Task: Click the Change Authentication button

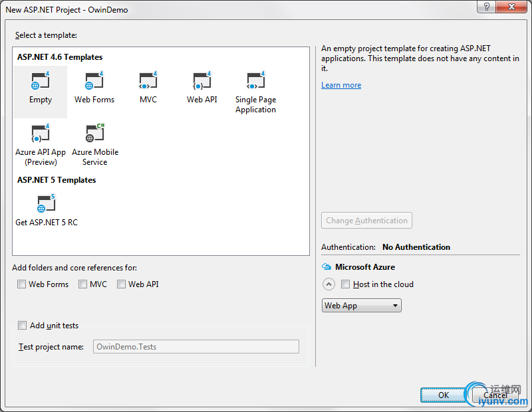Action: click(367, 221)
